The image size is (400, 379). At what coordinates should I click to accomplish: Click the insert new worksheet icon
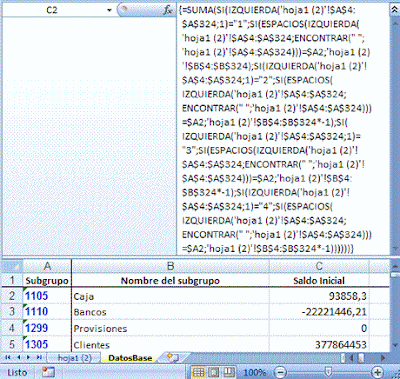[x=172, y=357]
